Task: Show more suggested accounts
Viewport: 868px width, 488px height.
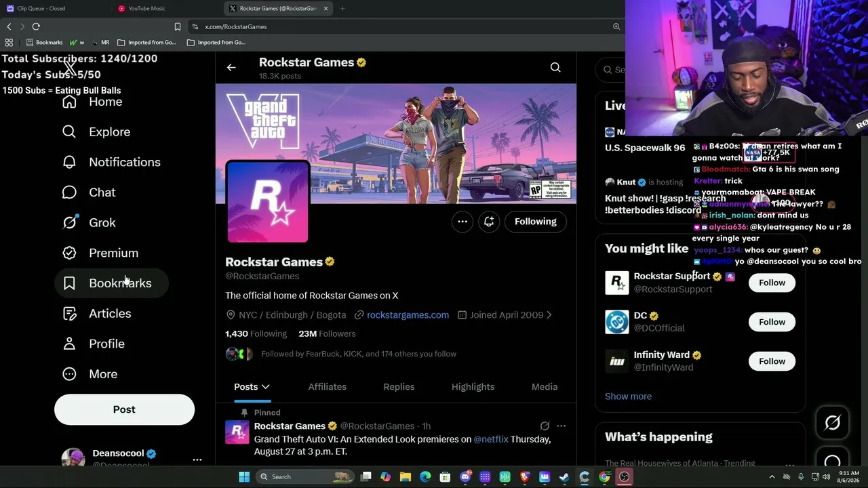Action: (628, 396)
